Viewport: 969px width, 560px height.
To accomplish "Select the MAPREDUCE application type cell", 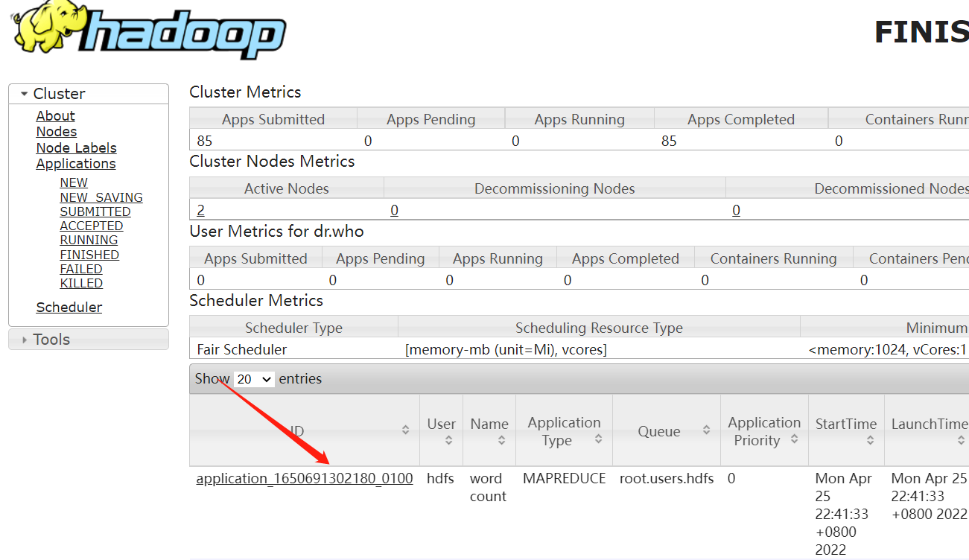I will [564, 479].
